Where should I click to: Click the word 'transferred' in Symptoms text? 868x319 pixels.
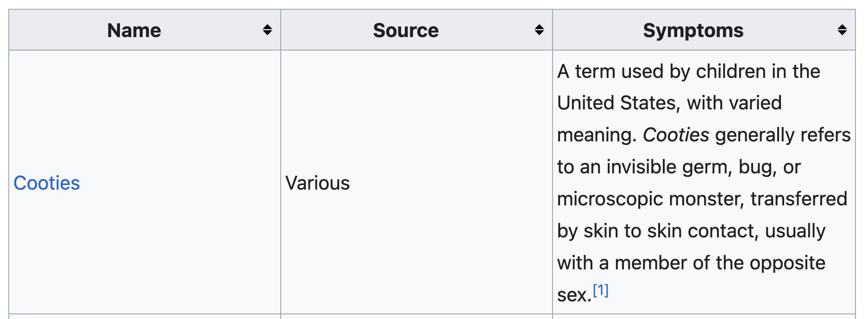(799, 199)
